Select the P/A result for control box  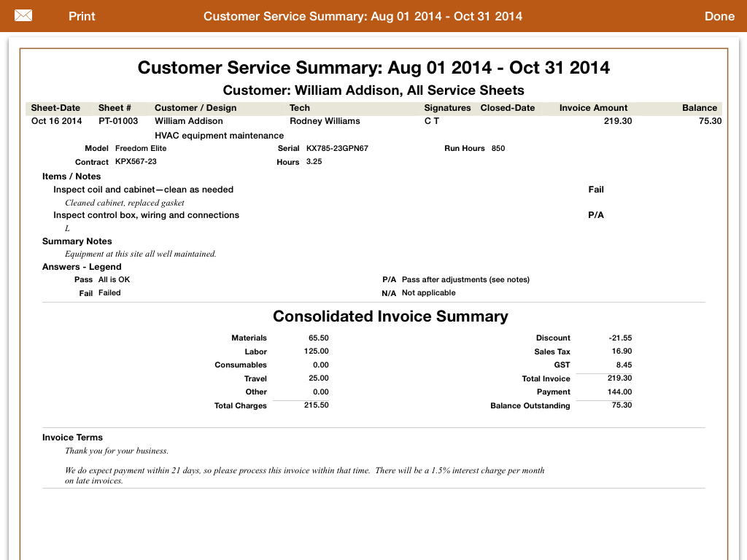click(x=596, y=215)
